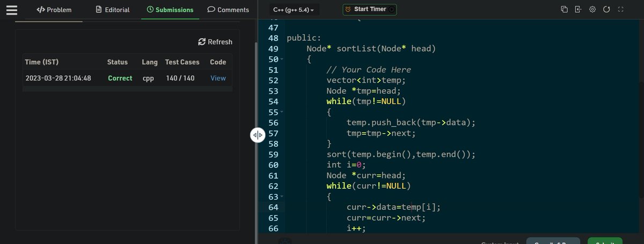Click the Code column header

pyautogui.click(x=218, y=62)
